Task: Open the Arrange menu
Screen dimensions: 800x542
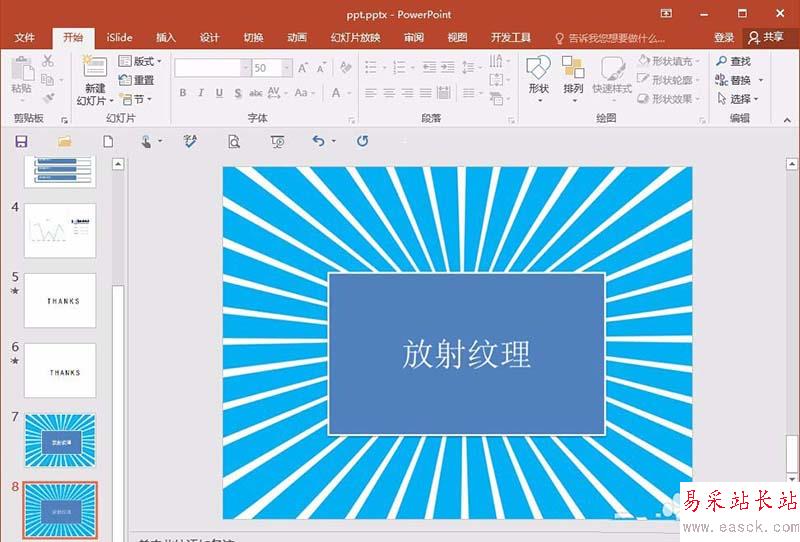Action: 573,78
